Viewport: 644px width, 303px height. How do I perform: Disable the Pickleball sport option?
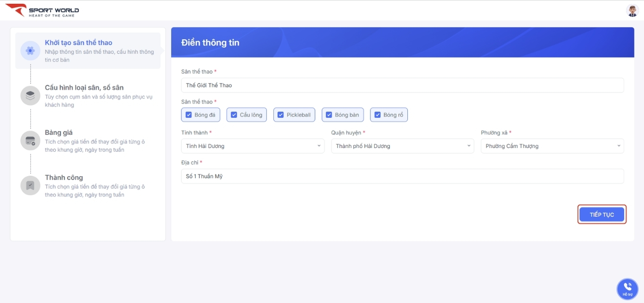(x=281, y=115)
